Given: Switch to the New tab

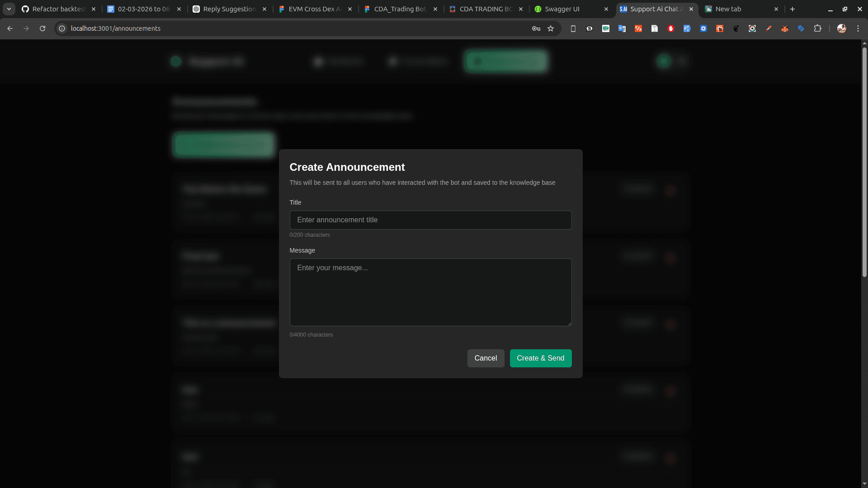Looking at the screenshot, I should [x=728, y=9].
